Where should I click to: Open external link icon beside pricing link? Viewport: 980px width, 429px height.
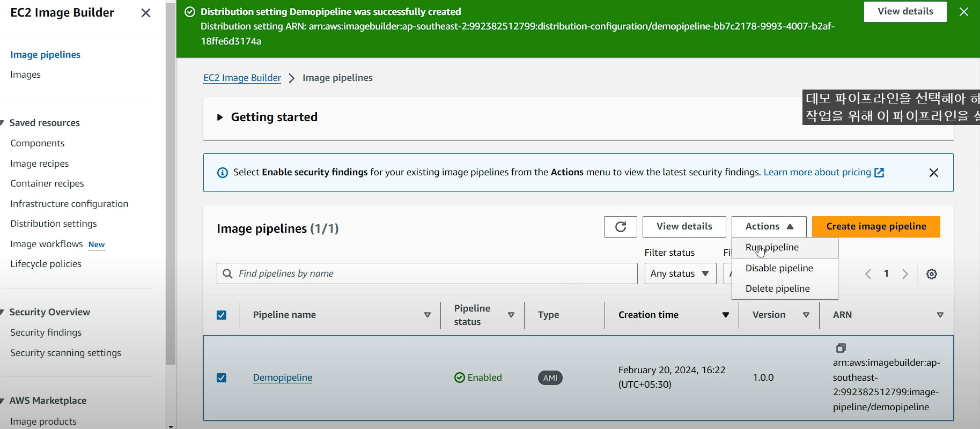pos(879,173)
